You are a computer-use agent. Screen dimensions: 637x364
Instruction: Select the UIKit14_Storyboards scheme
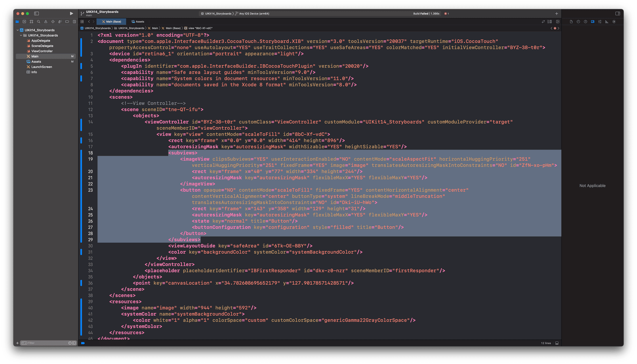coord(216,14)
